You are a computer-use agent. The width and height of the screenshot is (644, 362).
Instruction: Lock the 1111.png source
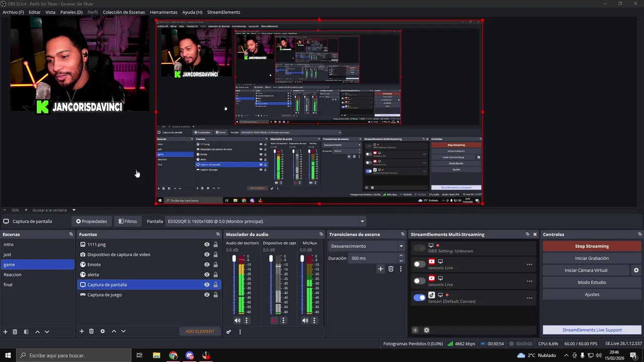point(215,244)
